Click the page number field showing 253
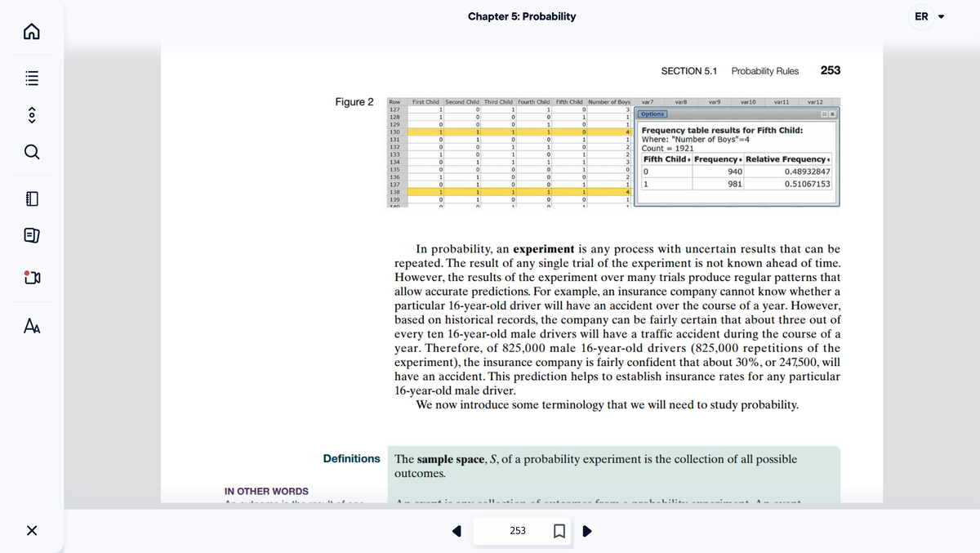 click(x=518, y=531)
